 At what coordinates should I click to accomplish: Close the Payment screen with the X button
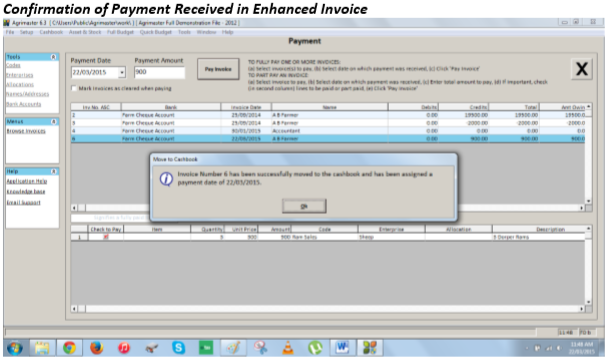click(x=581, y=69)
